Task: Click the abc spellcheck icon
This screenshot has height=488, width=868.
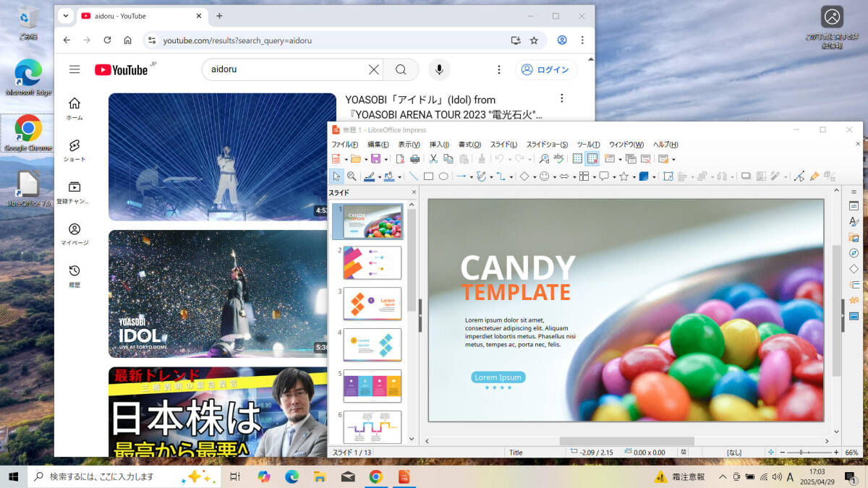Action: point(558,158)
